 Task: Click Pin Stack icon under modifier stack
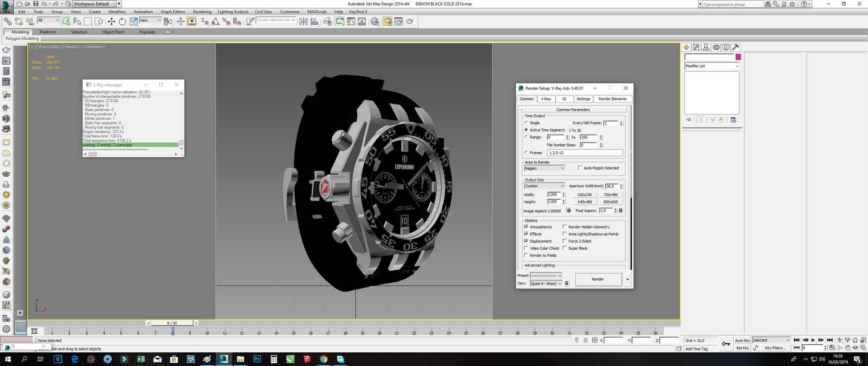(x=689, y=120)
